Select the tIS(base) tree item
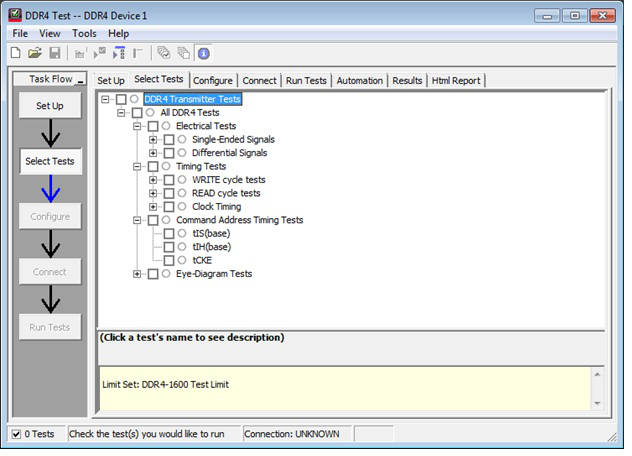632x456 pixels. click(x=210, y=233)
